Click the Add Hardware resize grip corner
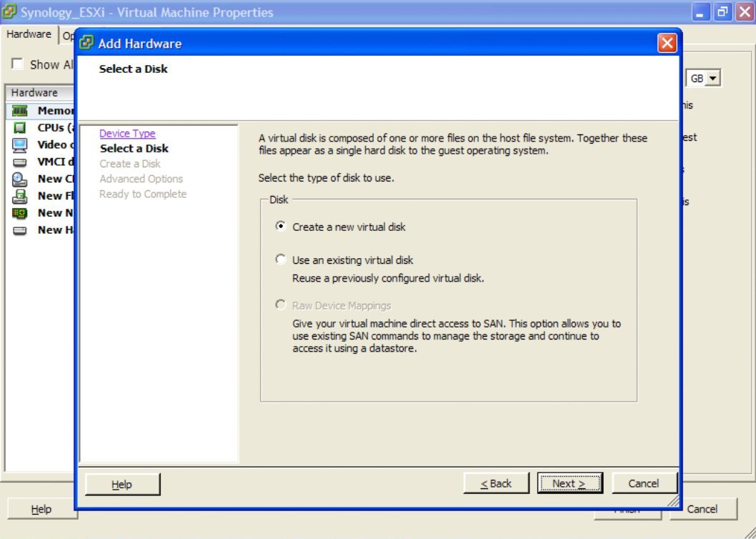The image size is (756, 539). [672, 500]
